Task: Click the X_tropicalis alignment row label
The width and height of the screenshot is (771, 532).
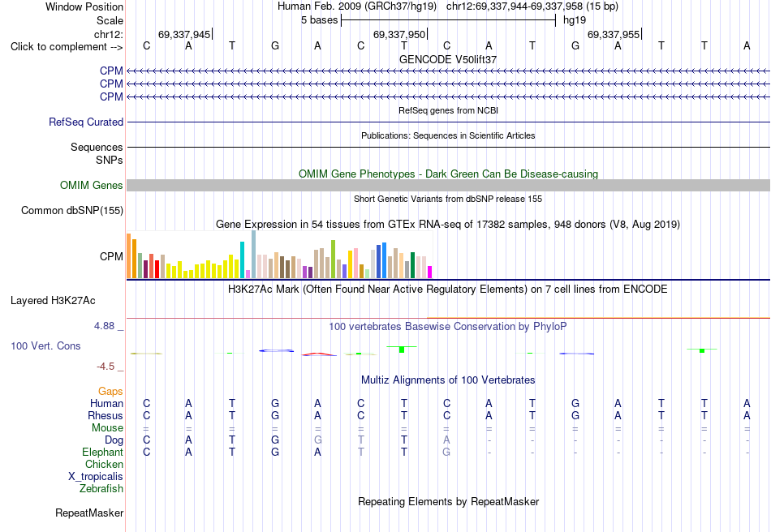Action: point(96,477)
